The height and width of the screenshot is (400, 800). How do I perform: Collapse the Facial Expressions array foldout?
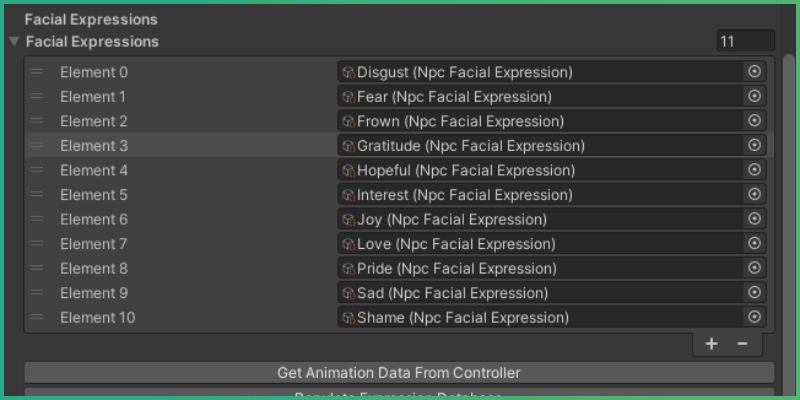click(x=14, y=42)
